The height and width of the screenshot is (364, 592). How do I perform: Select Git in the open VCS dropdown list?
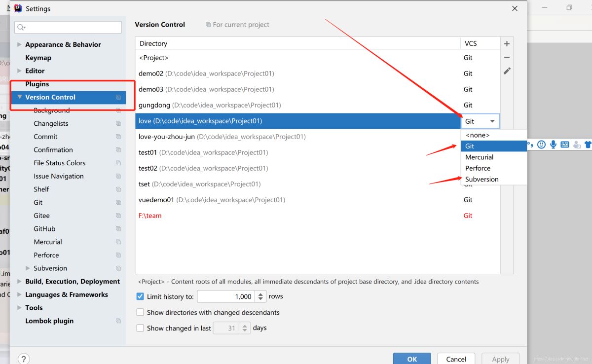pyautogui.click(x=494, y=146)
